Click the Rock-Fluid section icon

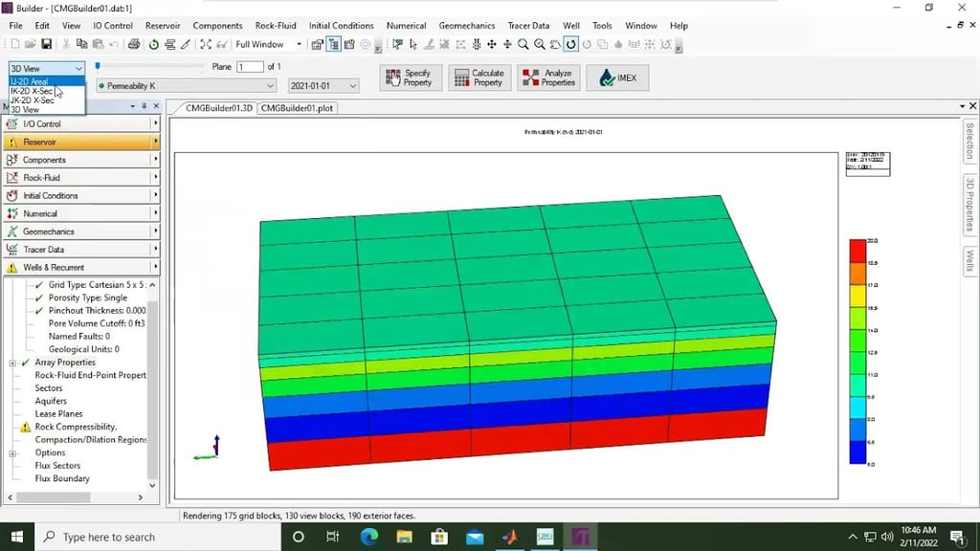[x=11, y=177]
